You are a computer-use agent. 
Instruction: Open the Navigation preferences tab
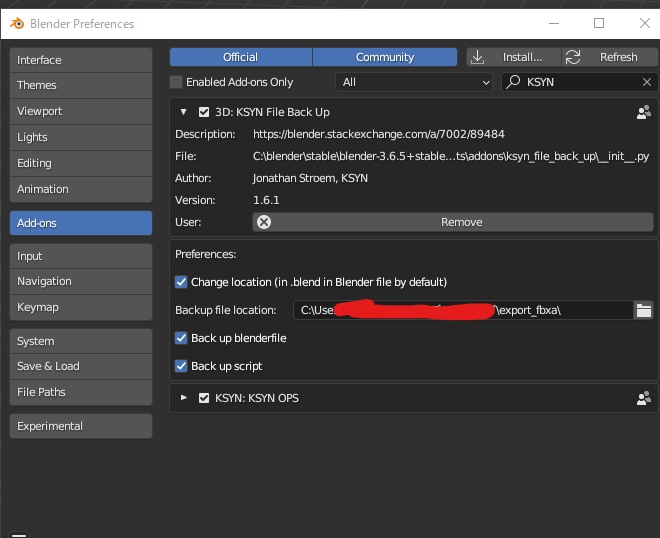coord(81,281)
